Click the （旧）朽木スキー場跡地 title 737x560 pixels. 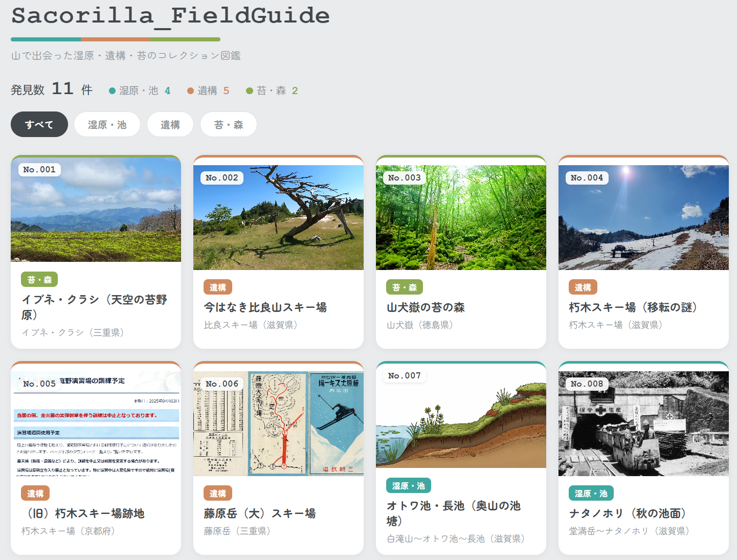83,513
